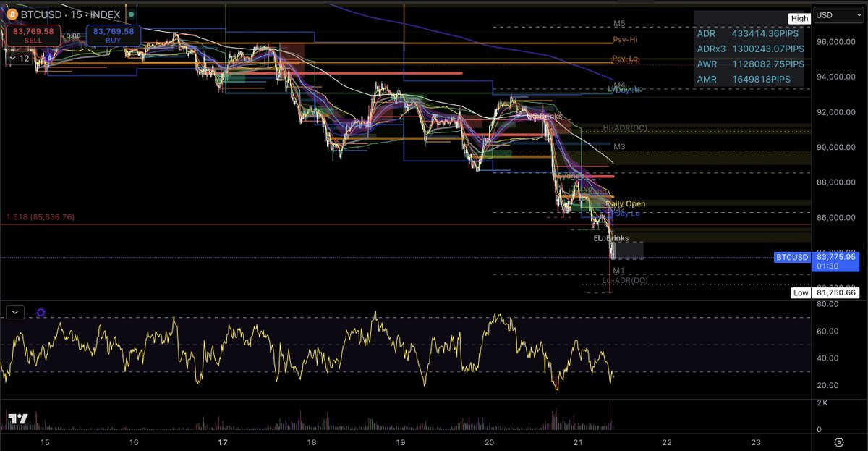This screenshot has height=451, width=868.
Task: Click the purple refresh indicator icon
Action: coord(41,312)
